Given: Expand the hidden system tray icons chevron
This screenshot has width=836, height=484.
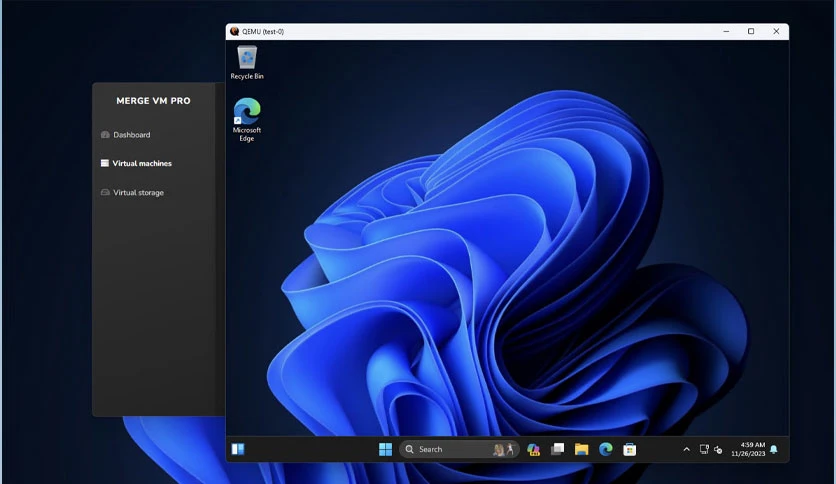Looking at the screenshot, I should coord(686,449).
